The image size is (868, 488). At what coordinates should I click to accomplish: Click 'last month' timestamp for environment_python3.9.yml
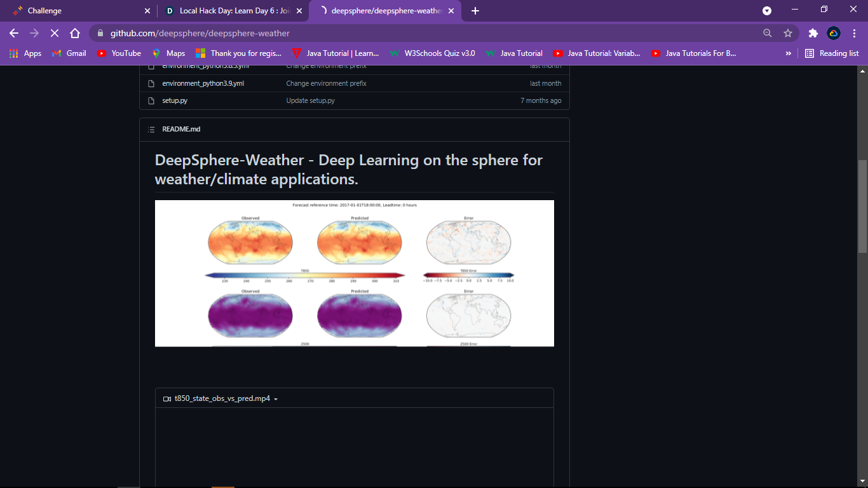click(x=546, y=83)
